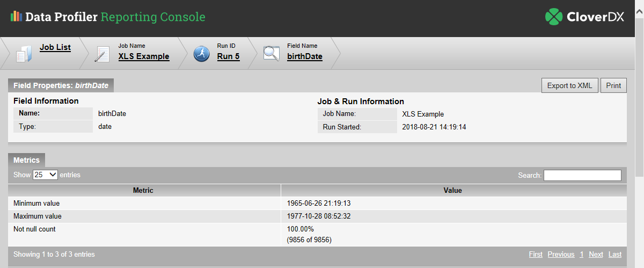The image size is (644, 268).
Task: Go to Run 5 breadcrumb link
Action: [228, 56]
